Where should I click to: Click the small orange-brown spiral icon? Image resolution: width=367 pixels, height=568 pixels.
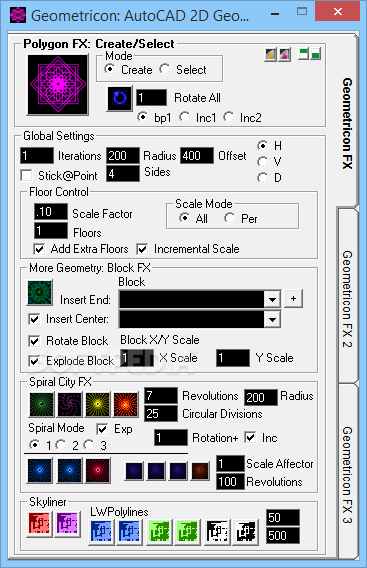tap(200, 471)
